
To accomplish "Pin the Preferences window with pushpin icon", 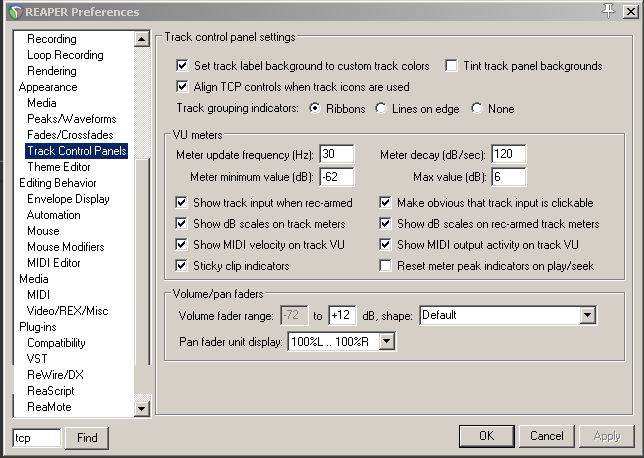I will [608, 11].
